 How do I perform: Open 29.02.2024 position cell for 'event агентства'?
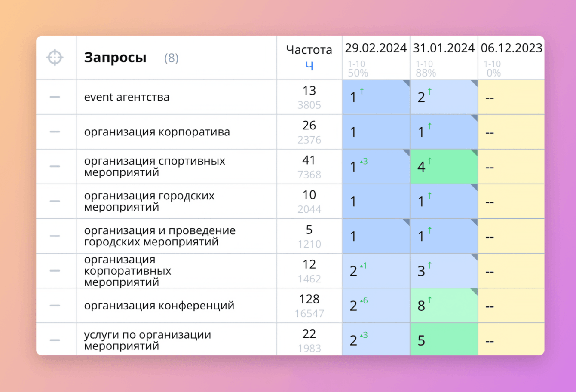[x=376, y=97]
